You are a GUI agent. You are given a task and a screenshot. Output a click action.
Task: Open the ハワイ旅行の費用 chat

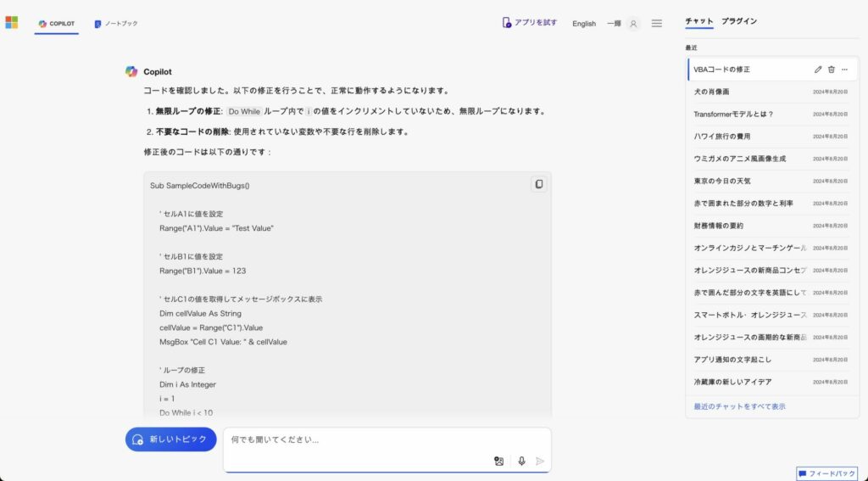[x=771, y=137]
